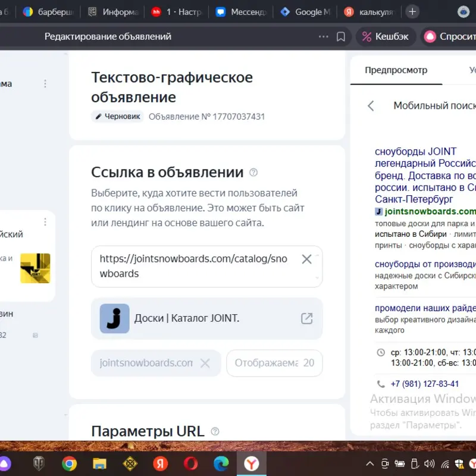The height and width of the screenshot is (476, 476).
Task: Open three-dot menu of the ad card
Action: [x=45, y=222]
